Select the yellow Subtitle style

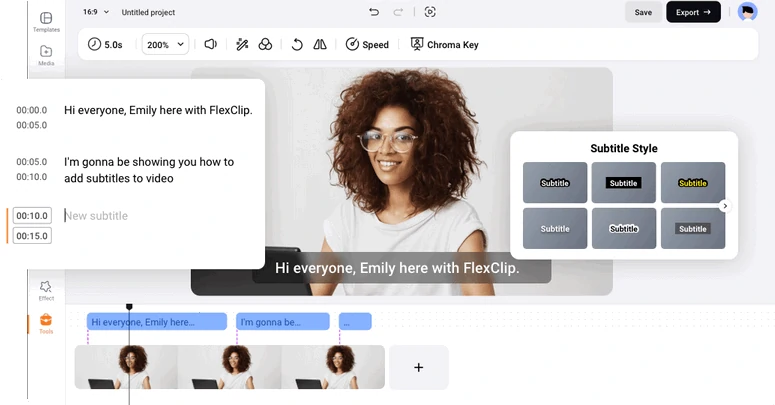[693, 182]
